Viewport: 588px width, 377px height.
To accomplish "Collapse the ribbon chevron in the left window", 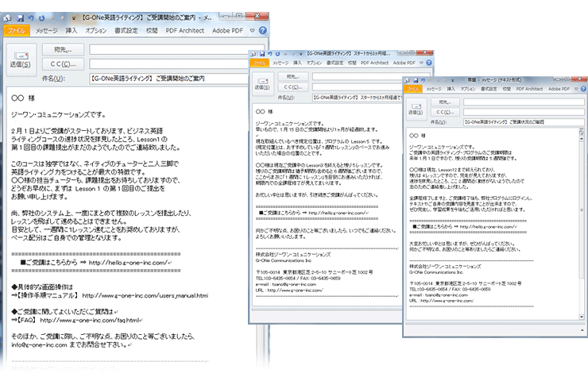I will click(253, 31).
